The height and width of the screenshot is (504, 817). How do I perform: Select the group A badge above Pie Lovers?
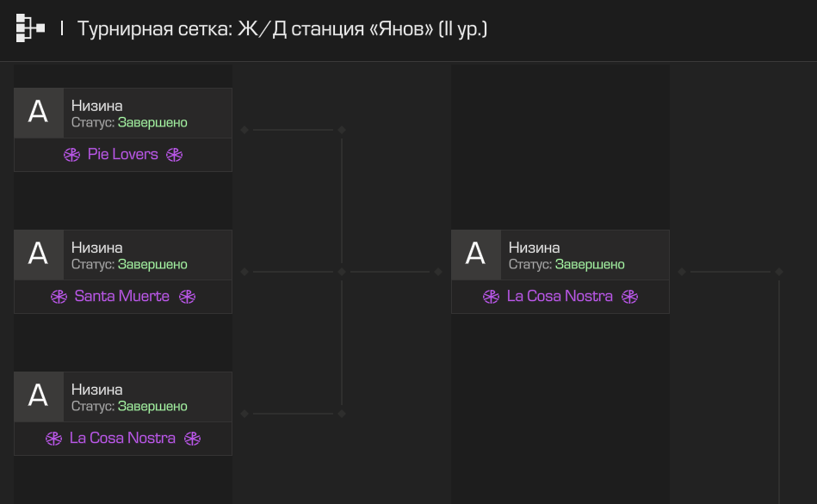[x=39, y=113]
